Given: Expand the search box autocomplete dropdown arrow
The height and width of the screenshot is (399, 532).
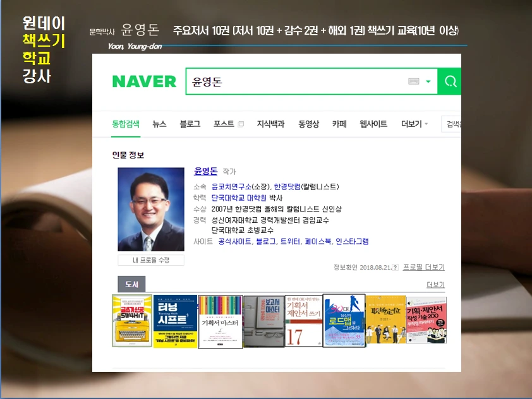Looking at the screenshot, I should pyautogui.click(x=428, y=81).
